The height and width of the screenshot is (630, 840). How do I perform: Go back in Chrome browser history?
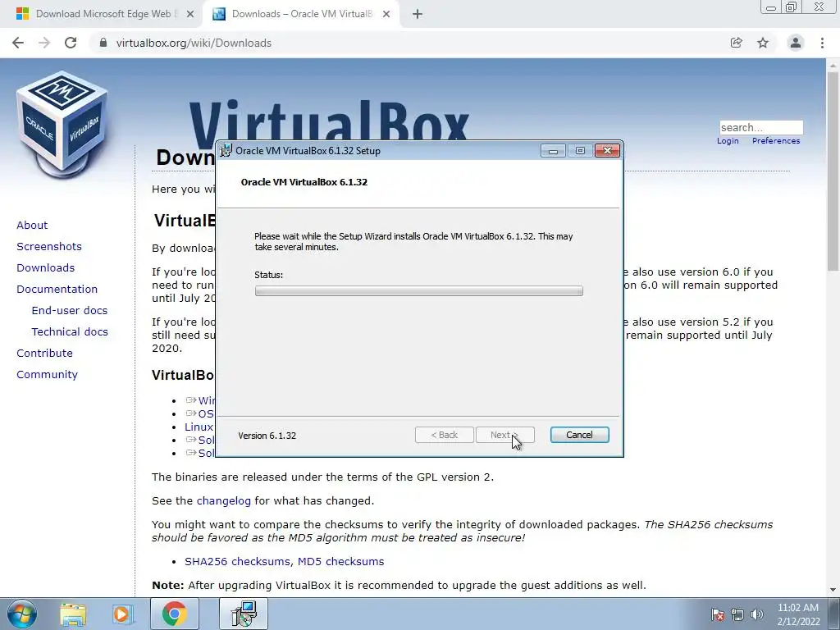[18, 43]
